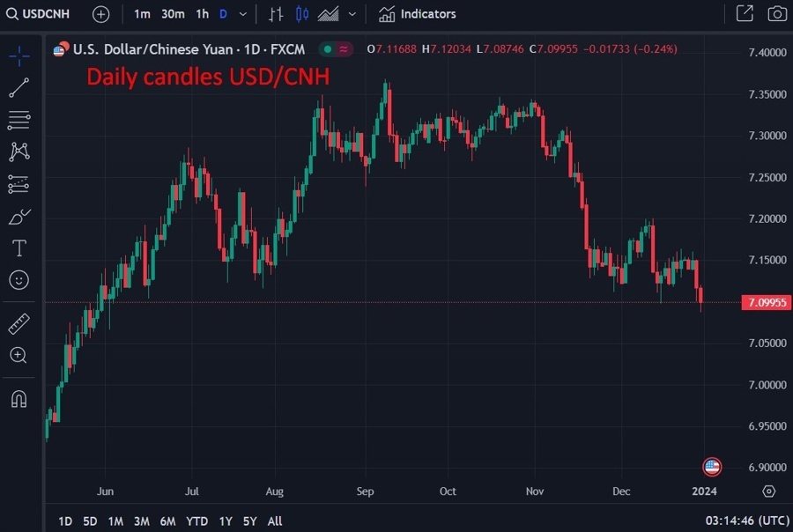The height and width of the screenshot is (532, 793).
Task: Click the 6.90000 price axis label
Action: (x=767, y=468)
